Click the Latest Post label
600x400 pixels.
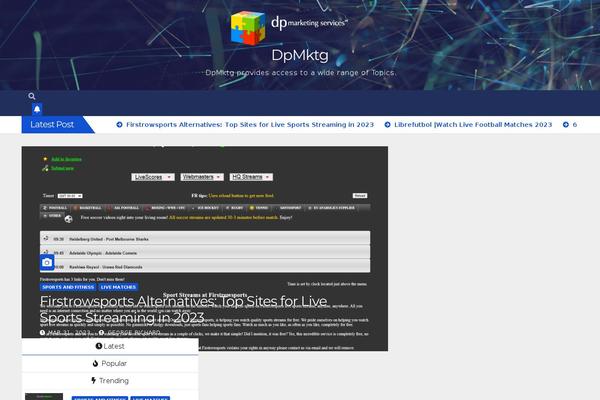[x=52, y=124]
